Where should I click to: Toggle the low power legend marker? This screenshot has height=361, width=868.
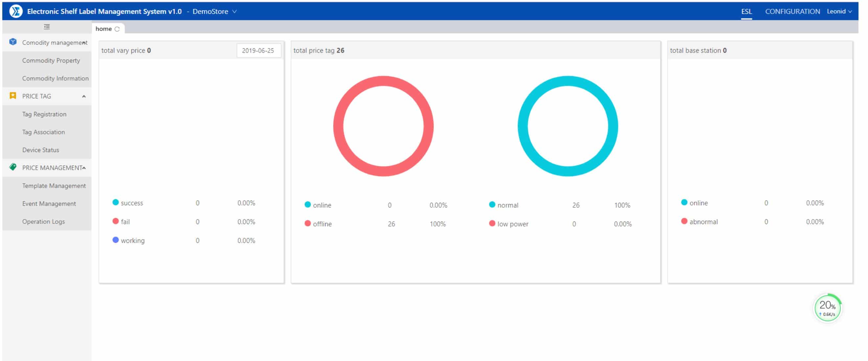pos(492,224)
